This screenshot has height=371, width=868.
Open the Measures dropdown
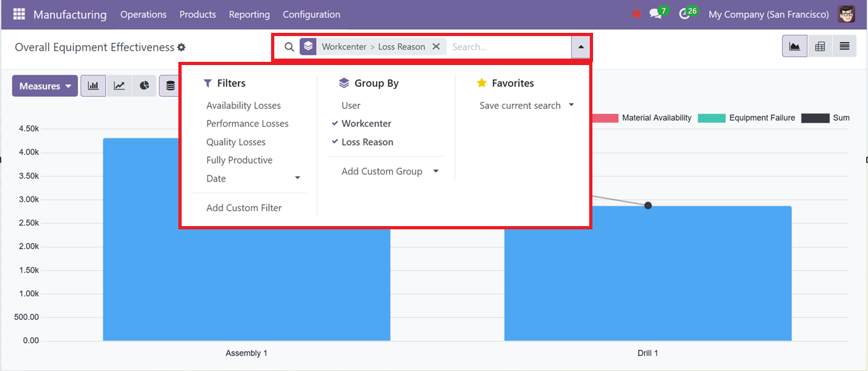45,86
